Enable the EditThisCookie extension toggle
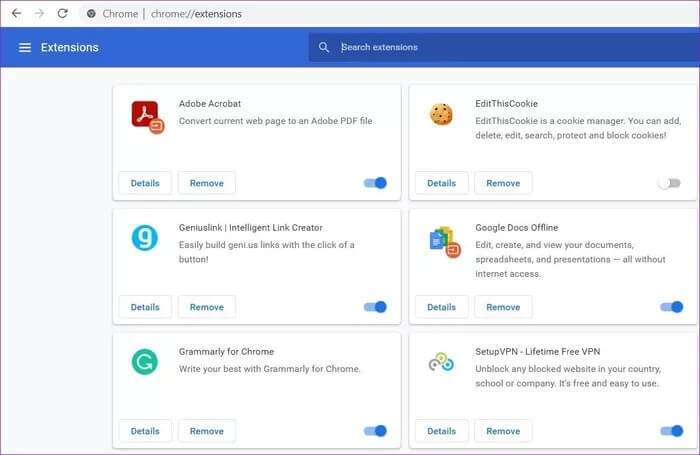The width and height of the screenshot is (700, 455). (x=670, y=183)
